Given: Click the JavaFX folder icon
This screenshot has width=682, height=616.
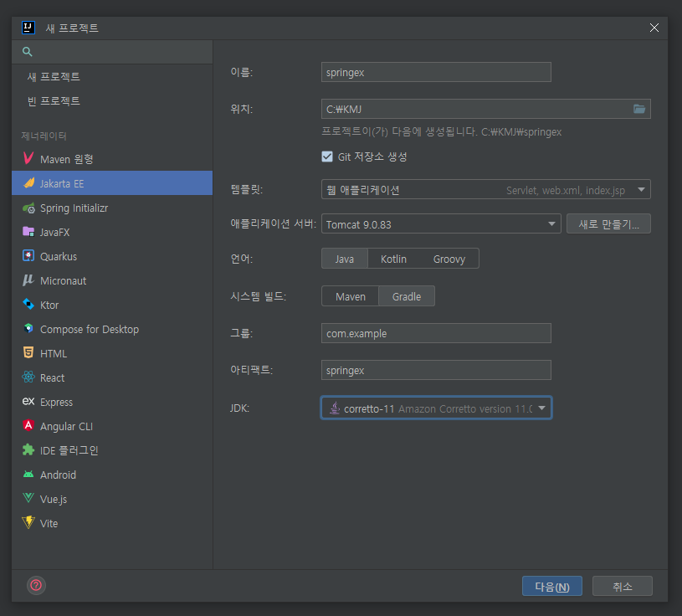Looking at the screenshot, I should (x=28, y=232).
